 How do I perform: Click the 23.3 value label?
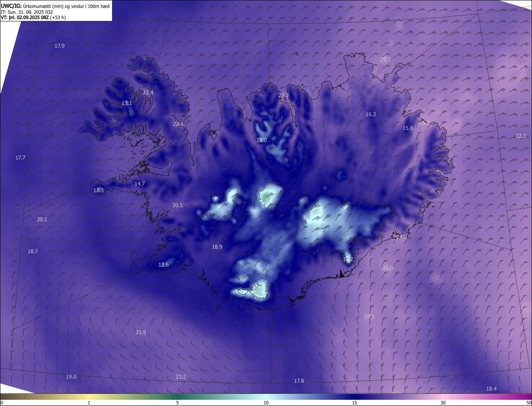pos(283,95)
